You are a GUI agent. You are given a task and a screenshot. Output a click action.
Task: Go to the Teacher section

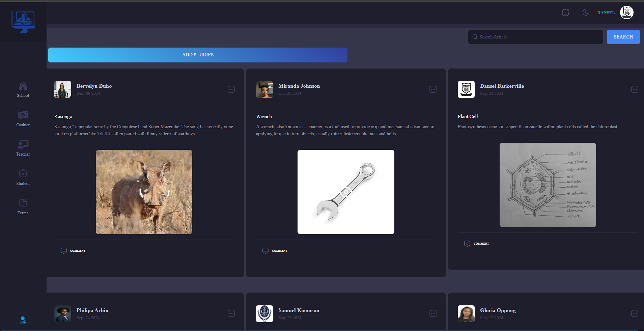(23, 148)
